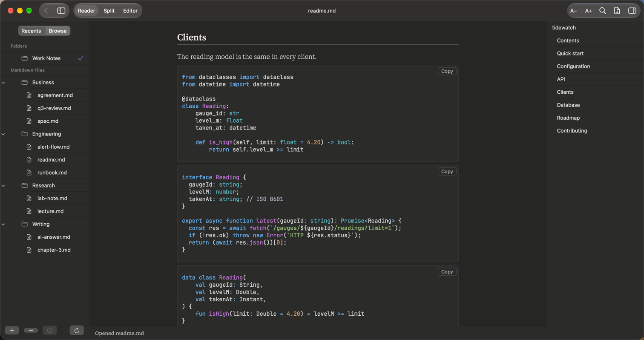Screen dimensions: 644x340
Task: Go back with the toolbar chevron
Action: [46, 11]
